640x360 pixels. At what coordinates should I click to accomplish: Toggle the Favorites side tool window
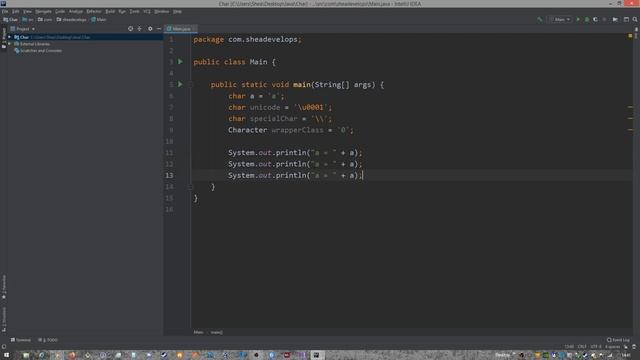tap(4, 287)
